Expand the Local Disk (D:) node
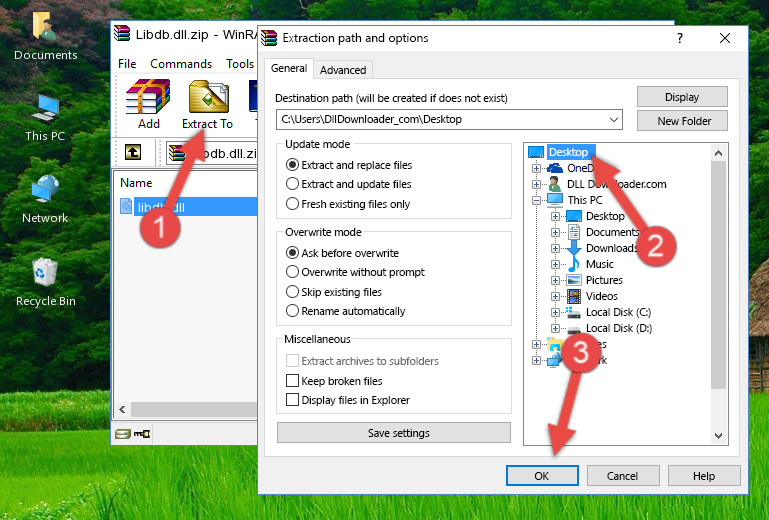This screenshot has height=520, width=769. [555, 328]
